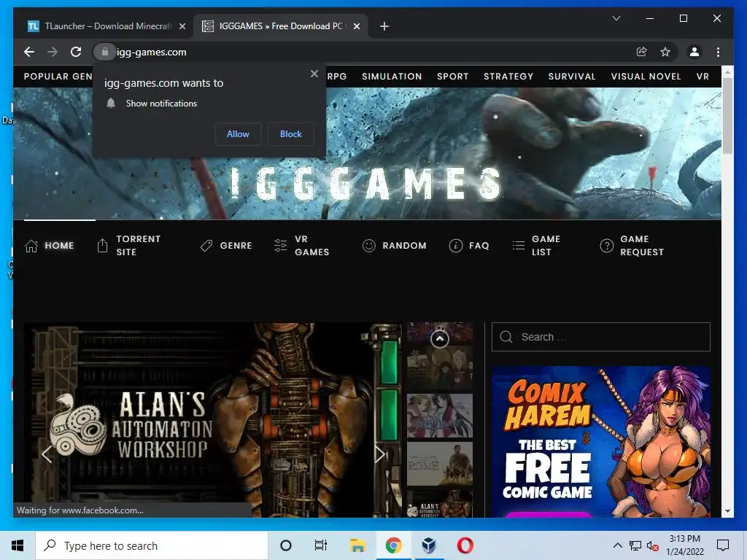The width and height of the screenshot is (747, 560).
Task: Select the Rome game thumbnail
Action: coord(440,463)
